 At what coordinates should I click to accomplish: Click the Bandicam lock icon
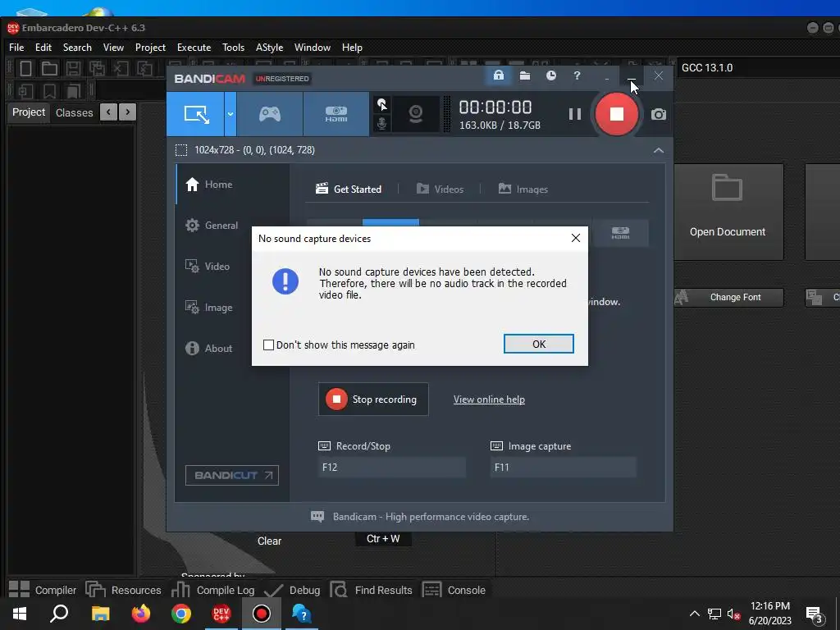click(x=499, y=75)
